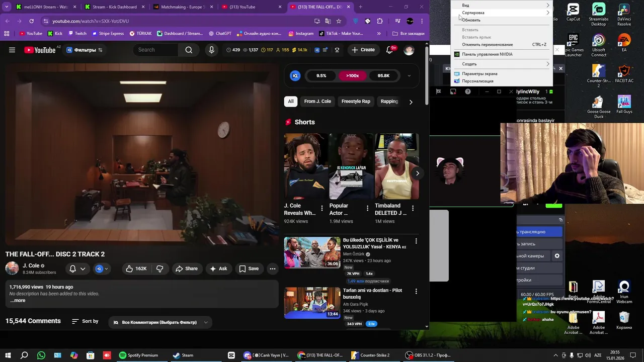Open the CapCut desktop shortcut
Viewport: 644px width, 362px height.
[x=573, y=13]
